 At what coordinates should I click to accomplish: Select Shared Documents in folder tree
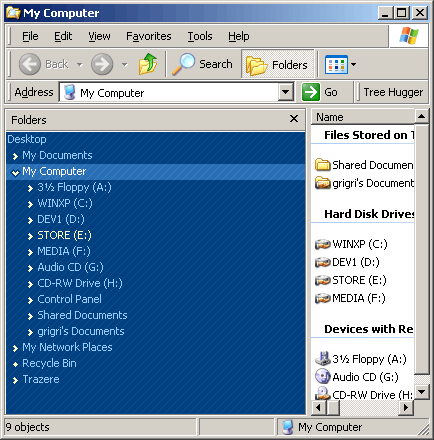click(82, 315)
